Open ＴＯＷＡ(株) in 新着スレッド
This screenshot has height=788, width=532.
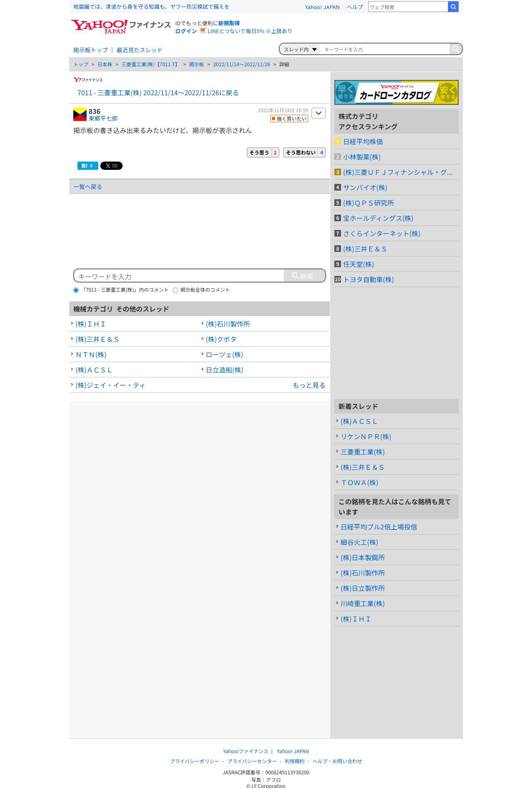click(359, 483)
